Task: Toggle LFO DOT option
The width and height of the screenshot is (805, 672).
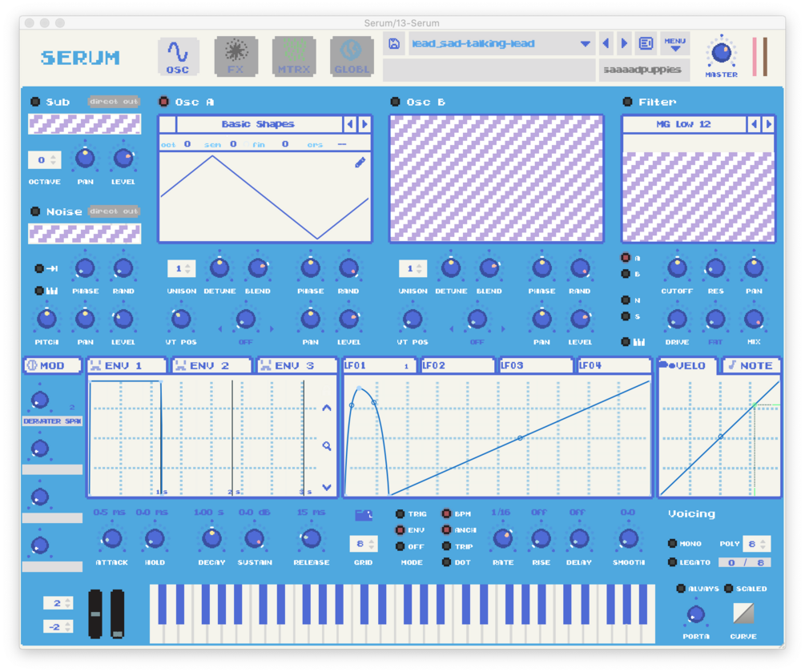Action: click(446, 562)
